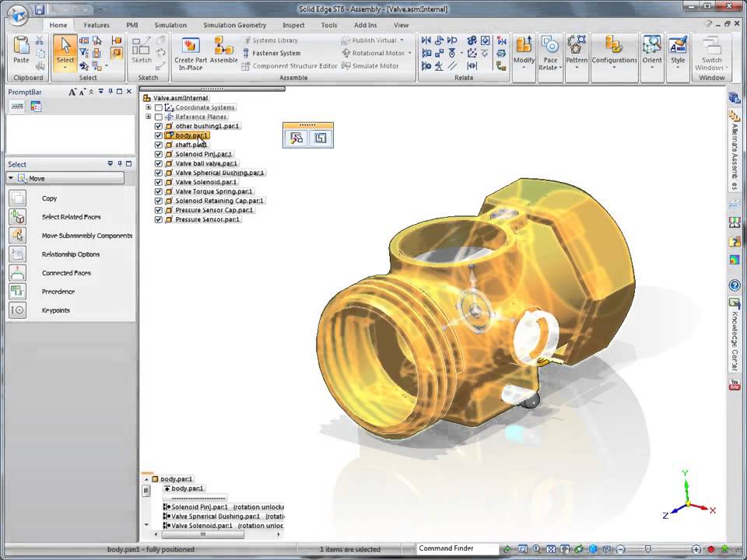
Task: Open Relationship Options icon
Action: (x=18, y=254)
